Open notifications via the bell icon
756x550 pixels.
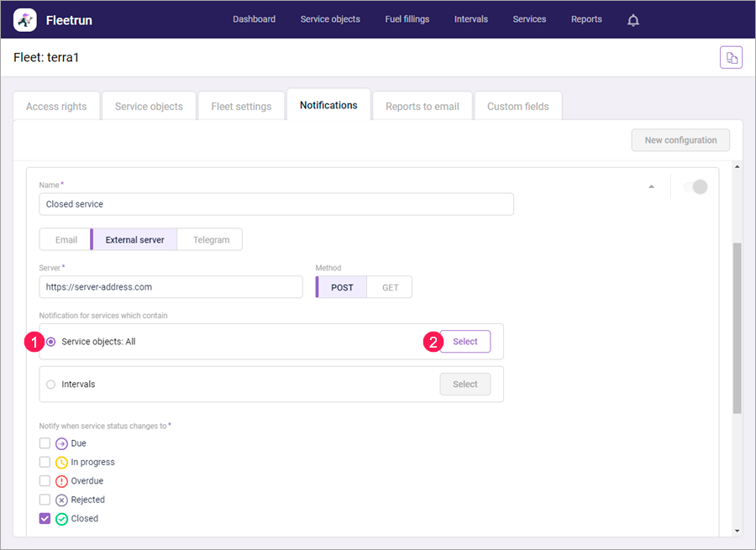(633, 19)
